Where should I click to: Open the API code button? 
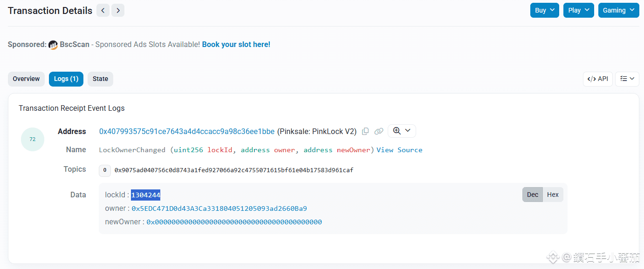597,79
